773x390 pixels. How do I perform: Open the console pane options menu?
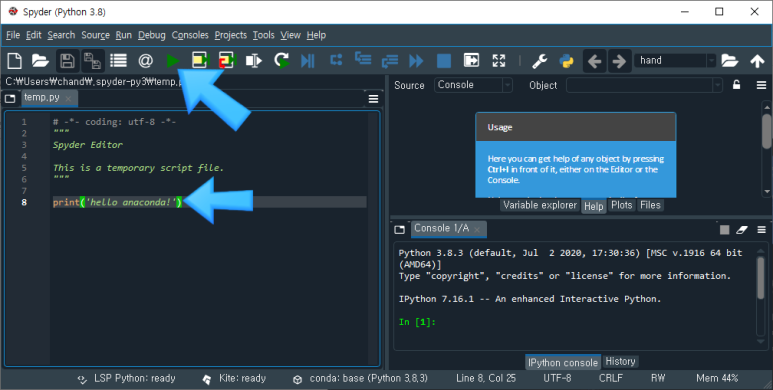click(761, 230)
